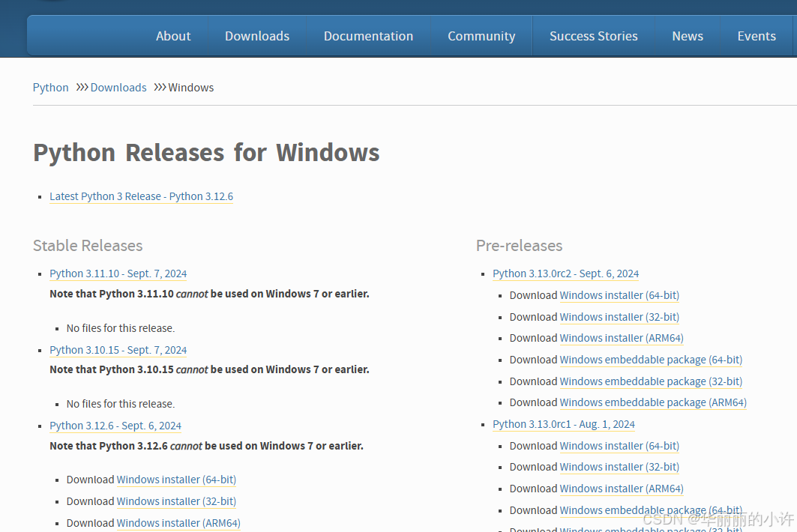Open the Events navigation item

757,36
